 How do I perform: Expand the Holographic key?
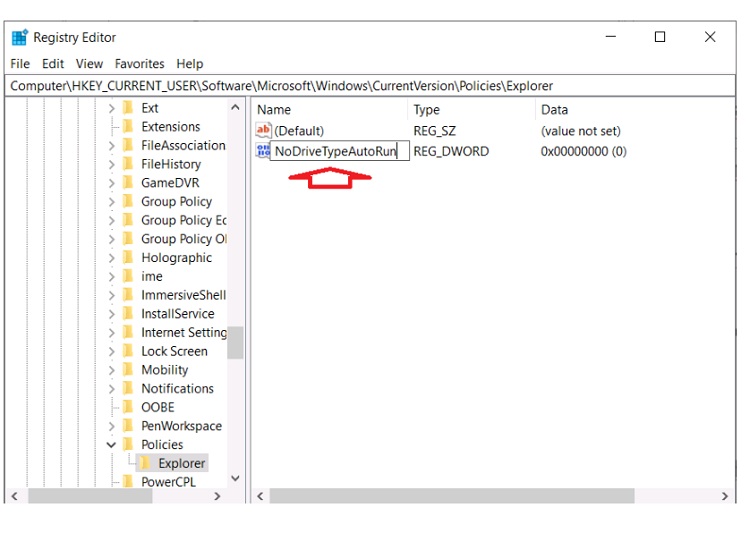111,258
